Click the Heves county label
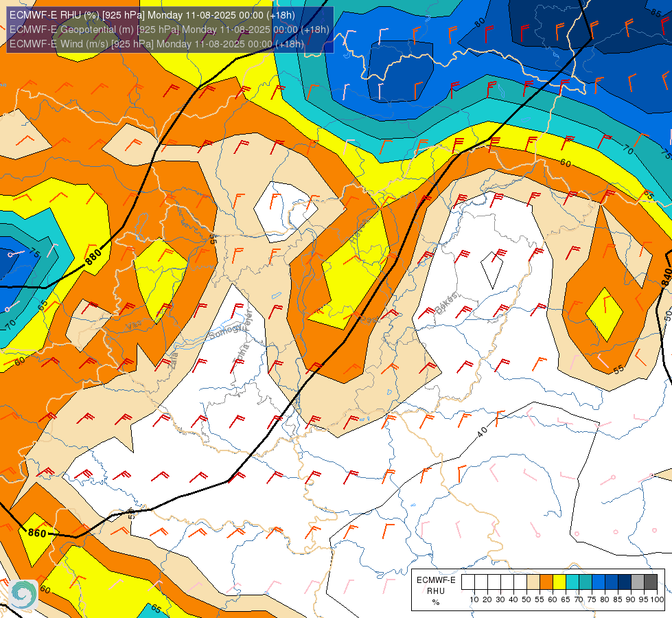Screen dimensions: 672x618 [x=359, y=231]
